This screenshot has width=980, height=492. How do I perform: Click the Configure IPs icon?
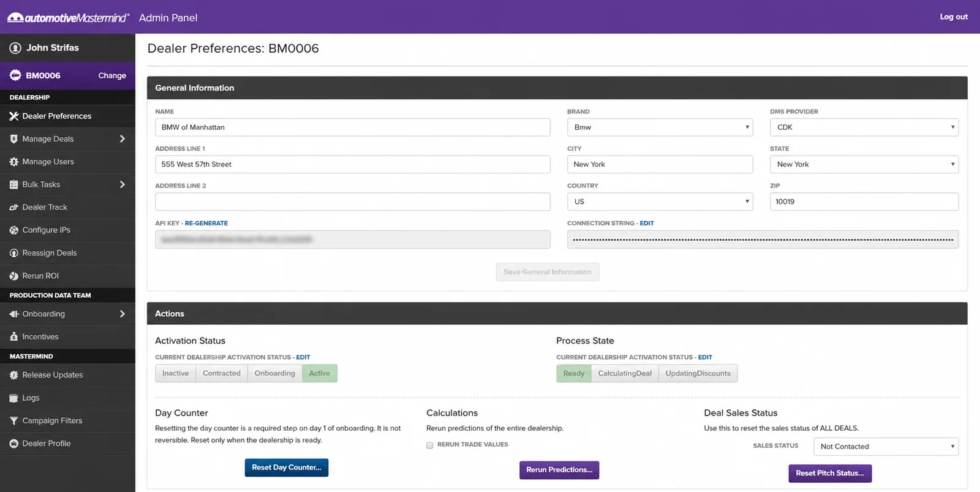(x=14, y=230)
